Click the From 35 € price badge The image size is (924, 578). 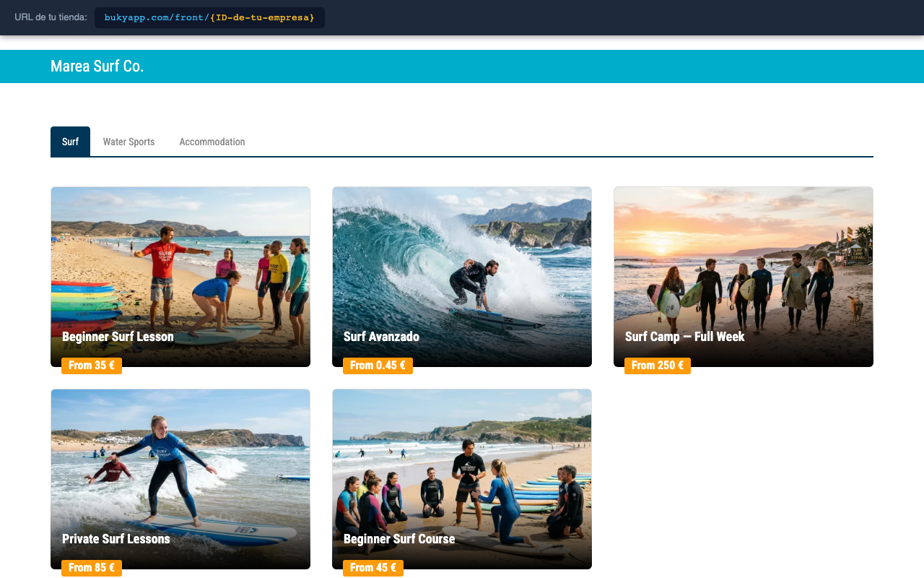coord(92,366)
